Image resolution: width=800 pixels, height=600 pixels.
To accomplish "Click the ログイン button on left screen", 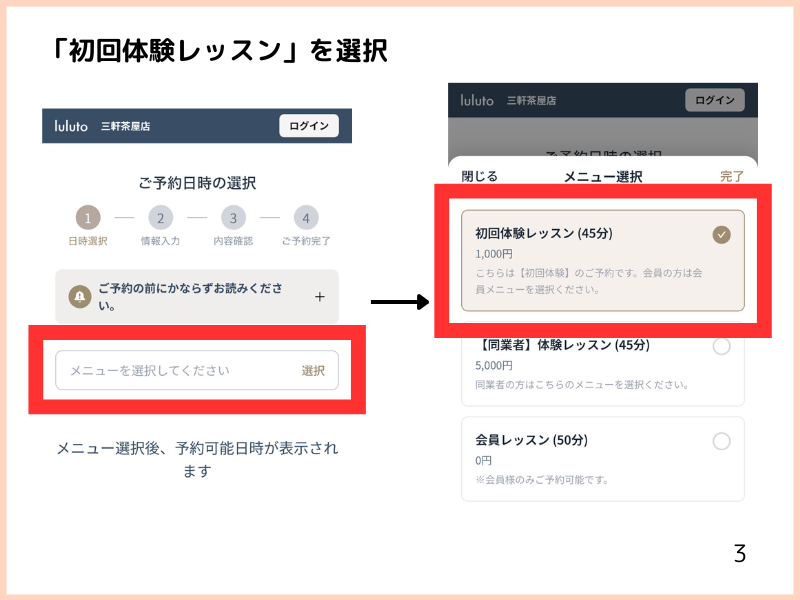I will pos(310,125).
